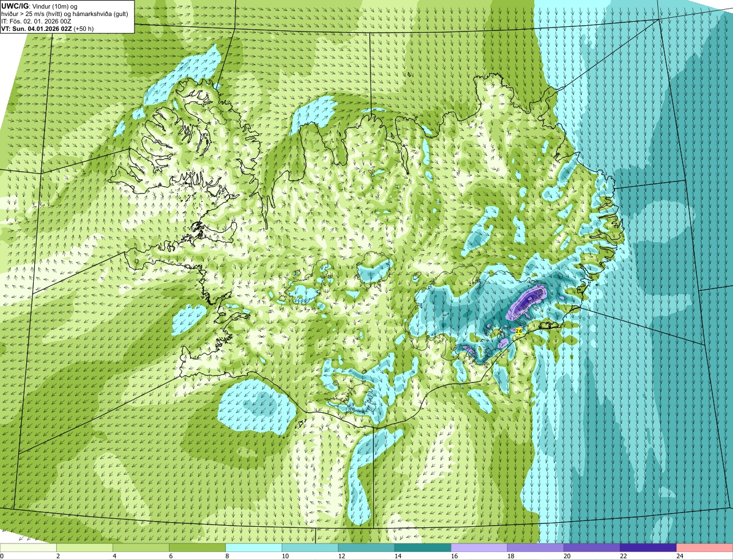Pick the palest 0–2 m/s color bar segment
Screen dimensions: 733x560
29,547
